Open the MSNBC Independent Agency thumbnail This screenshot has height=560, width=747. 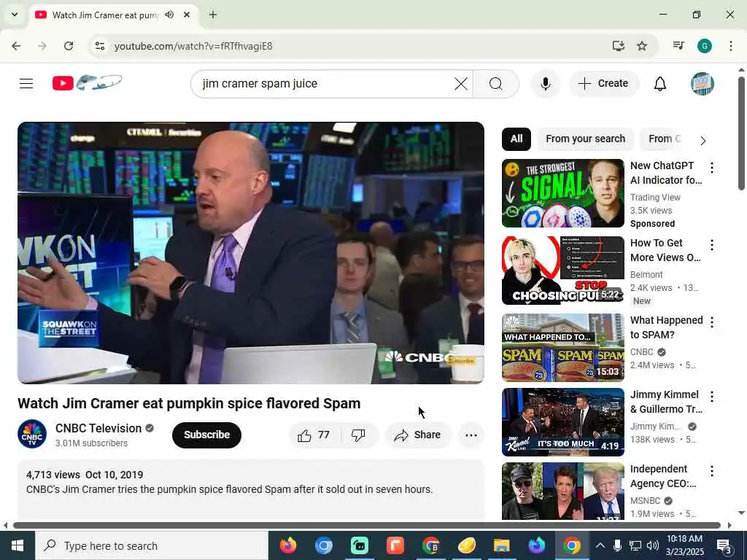(x=562, y=491)
